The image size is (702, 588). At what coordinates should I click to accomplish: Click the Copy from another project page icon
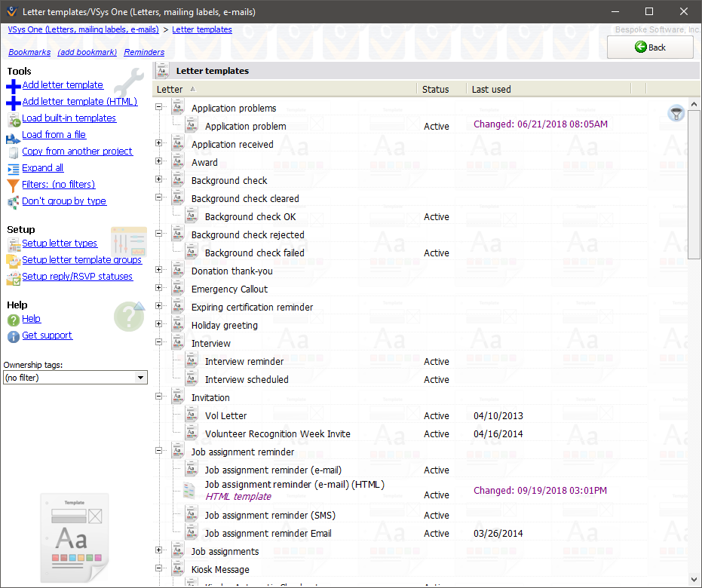tap(13, 151)
